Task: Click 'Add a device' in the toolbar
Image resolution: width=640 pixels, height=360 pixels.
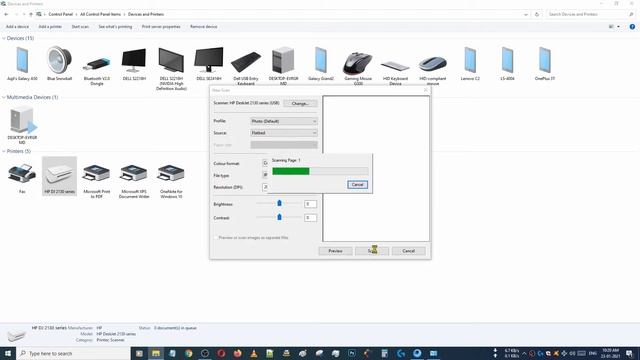Action: [17, 27]
